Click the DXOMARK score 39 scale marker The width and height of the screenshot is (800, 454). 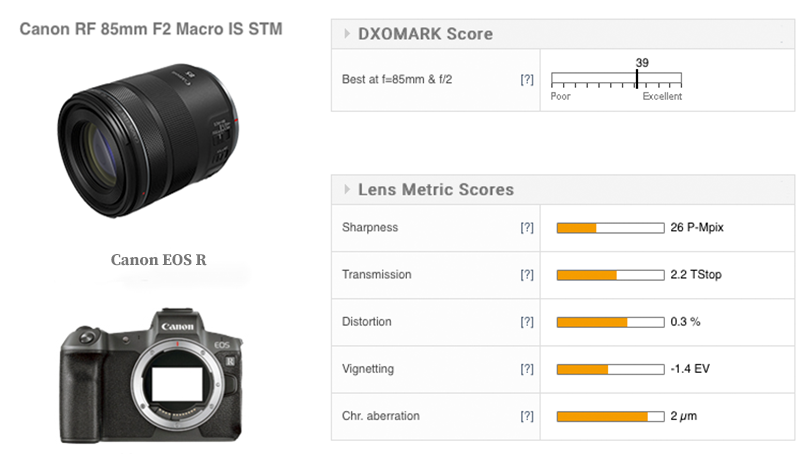point(637,79)
